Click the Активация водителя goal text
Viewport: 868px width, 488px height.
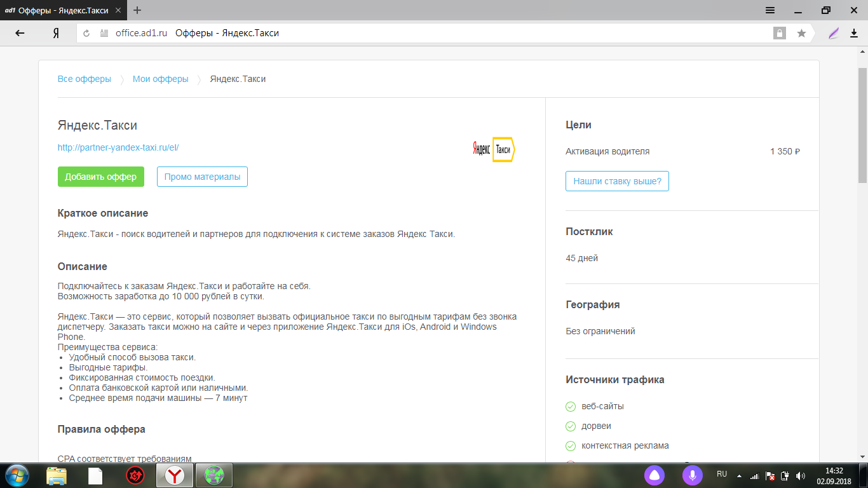[607, 152]
